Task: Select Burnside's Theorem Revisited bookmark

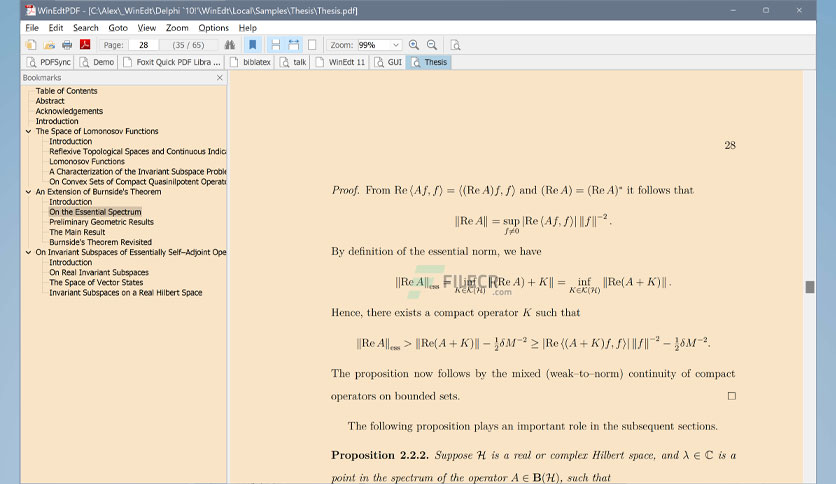Action: 100,243
